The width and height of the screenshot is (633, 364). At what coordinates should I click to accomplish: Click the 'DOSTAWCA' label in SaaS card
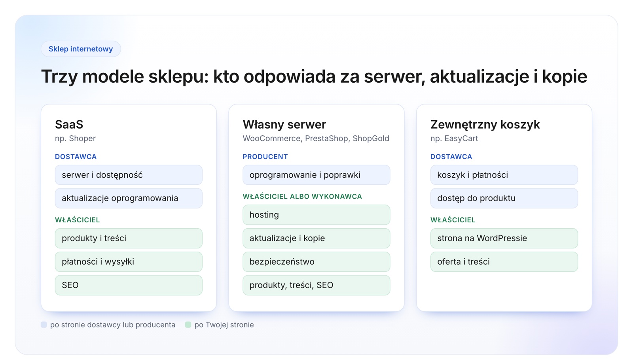(x=76, y=157)
